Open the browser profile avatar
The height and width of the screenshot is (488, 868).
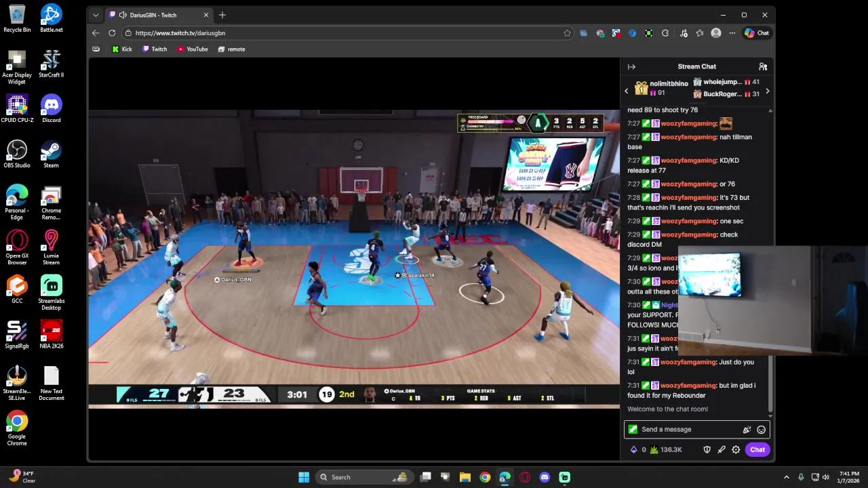716,33
